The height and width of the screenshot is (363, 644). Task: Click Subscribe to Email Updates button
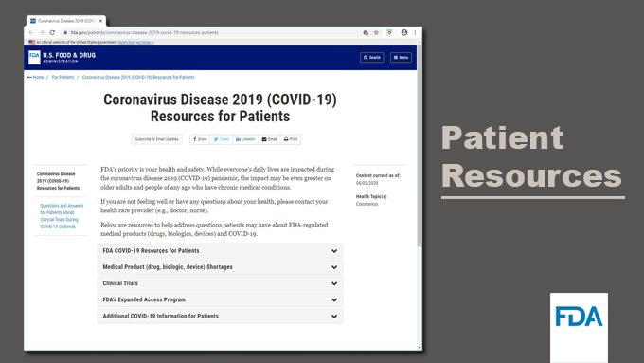pyautogui.click(x=157, y=139)
